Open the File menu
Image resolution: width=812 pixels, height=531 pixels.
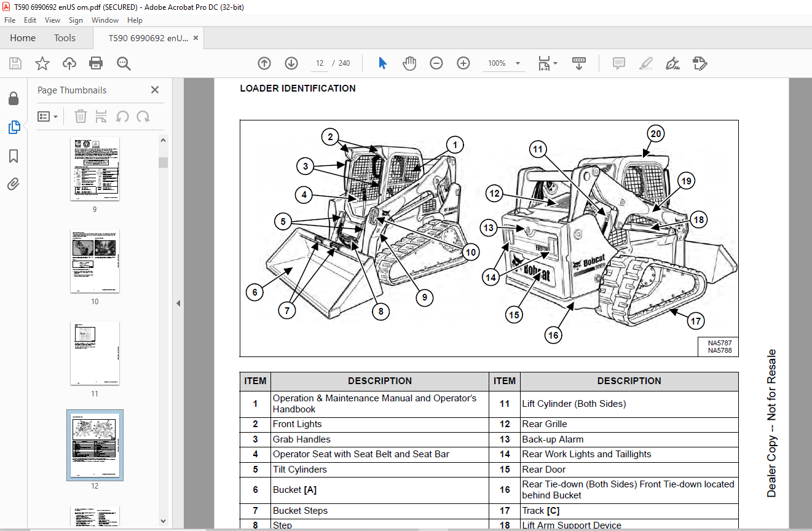(x=10, y=20)
